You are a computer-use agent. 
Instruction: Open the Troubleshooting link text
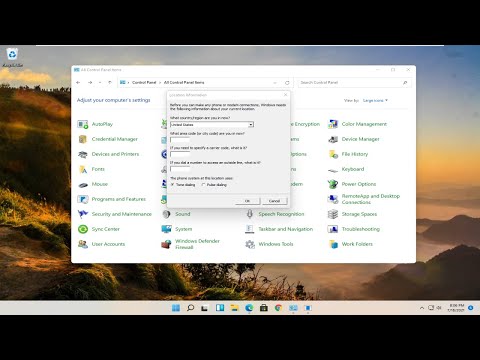pos(361,229)
